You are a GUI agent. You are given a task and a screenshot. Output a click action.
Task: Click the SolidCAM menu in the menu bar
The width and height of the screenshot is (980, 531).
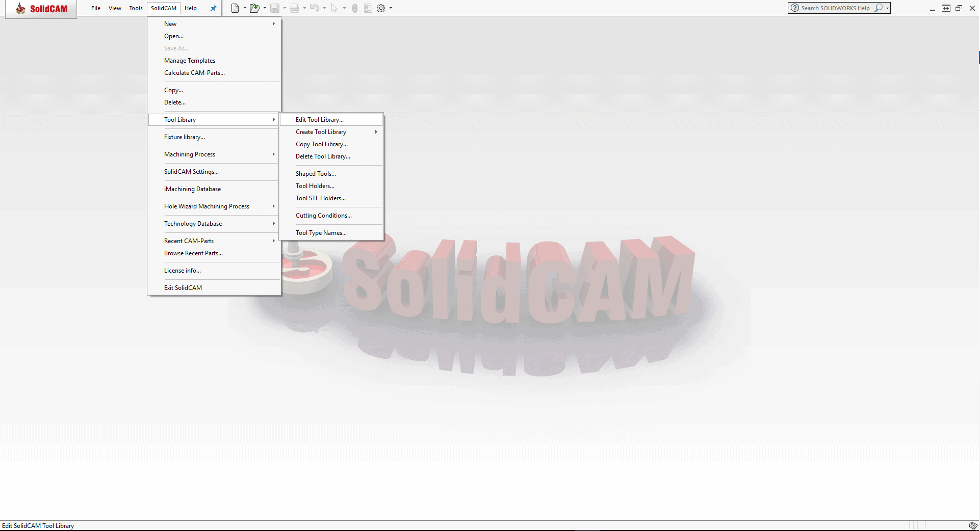(164, 8)
